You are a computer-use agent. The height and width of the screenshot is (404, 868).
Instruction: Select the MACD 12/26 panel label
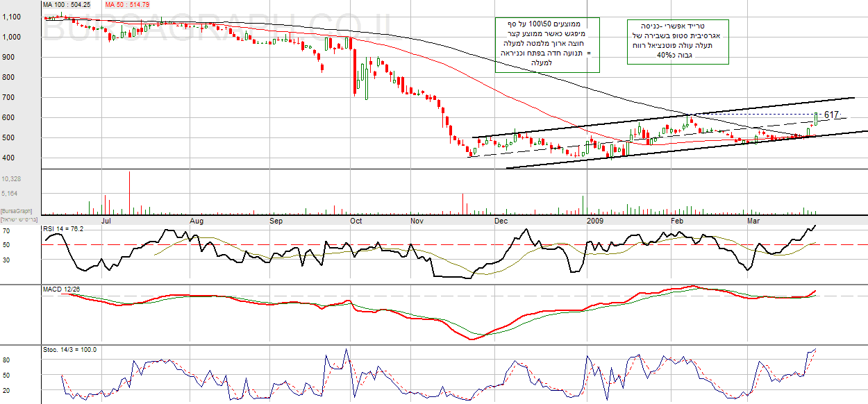(x=63, y=288)
